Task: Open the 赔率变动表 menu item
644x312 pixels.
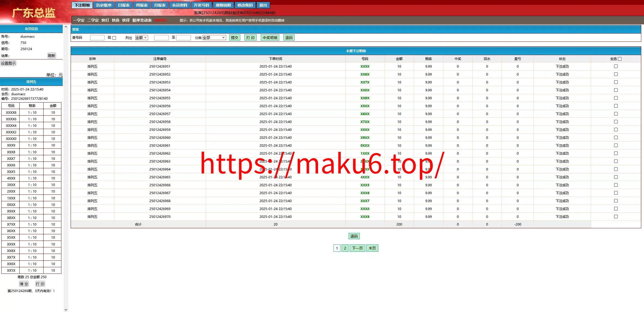Action: (x=142, y=20)
